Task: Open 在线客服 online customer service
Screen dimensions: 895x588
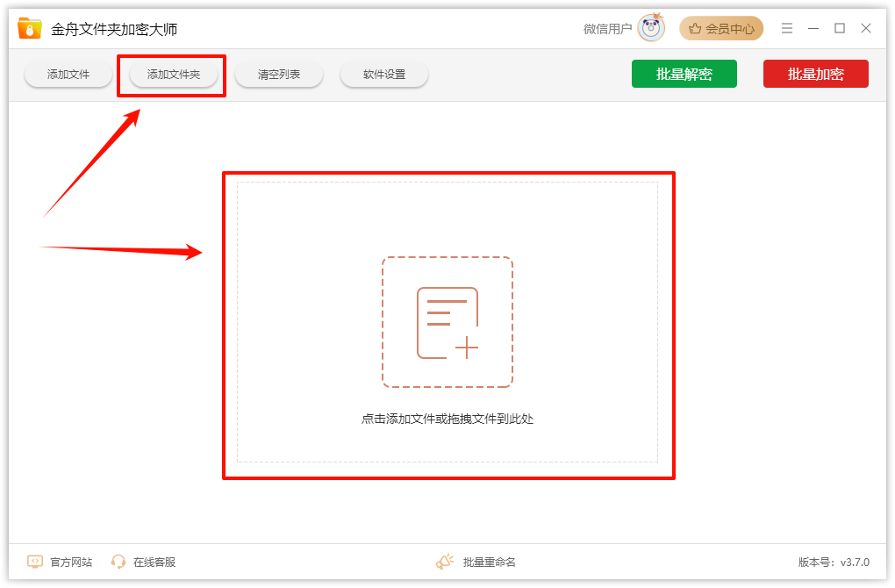Action: click(x=144, y=562)
